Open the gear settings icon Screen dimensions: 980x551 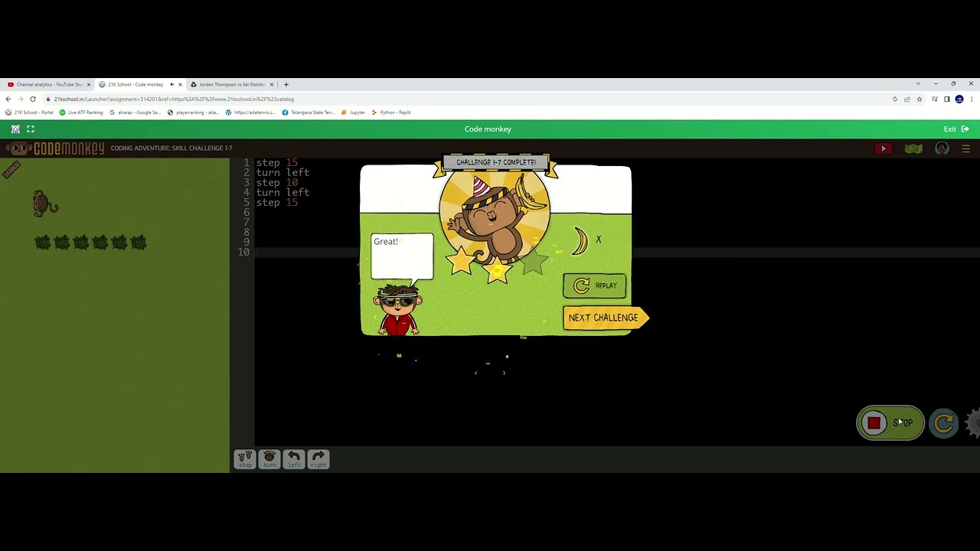[973, 423]
